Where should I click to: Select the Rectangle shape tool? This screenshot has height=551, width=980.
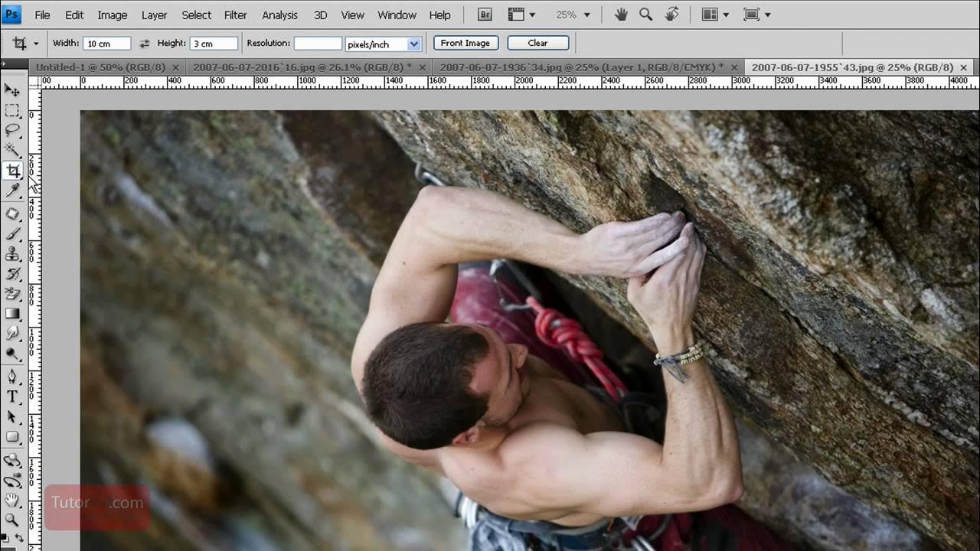point(12,437)
